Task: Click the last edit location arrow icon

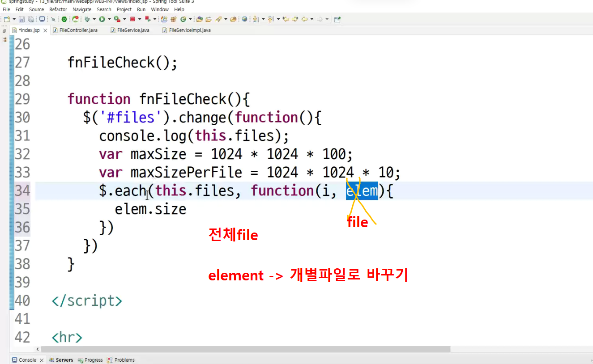Action: tap(286, 19)
